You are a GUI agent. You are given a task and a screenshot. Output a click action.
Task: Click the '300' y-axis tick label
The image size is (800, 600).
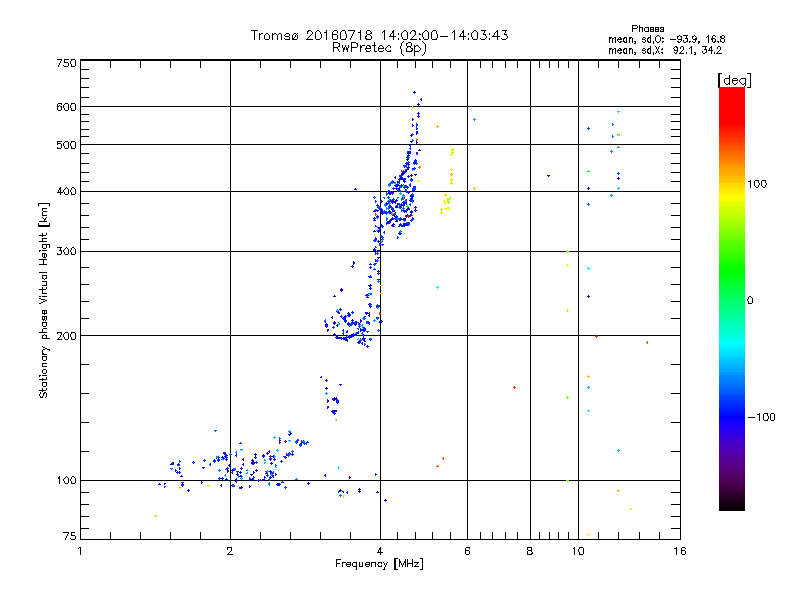click(x=66, y=251)
